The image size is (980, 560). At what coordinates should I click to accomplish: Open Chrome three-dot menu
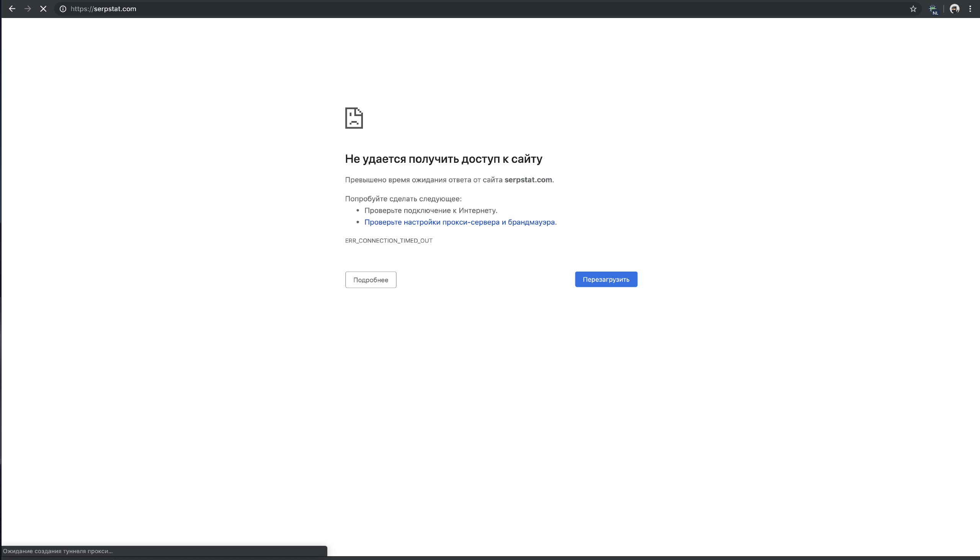point(970,9)
